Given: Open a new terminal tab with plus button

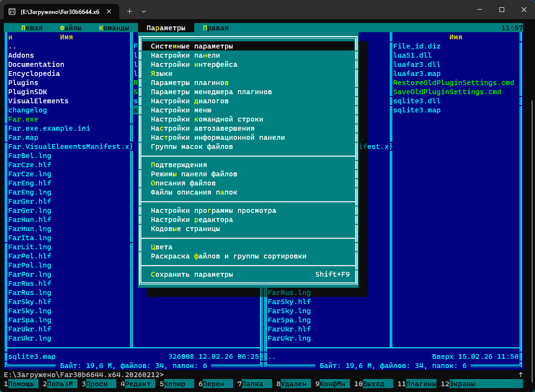Looking at the screenshot, I should tap(129, 11).
